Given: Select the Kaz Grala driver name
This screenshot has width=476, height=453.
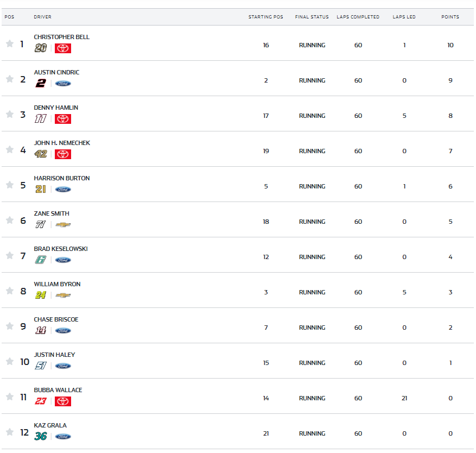Looking at the screenshot, I should pyautogui.click(x=50, y=425).
